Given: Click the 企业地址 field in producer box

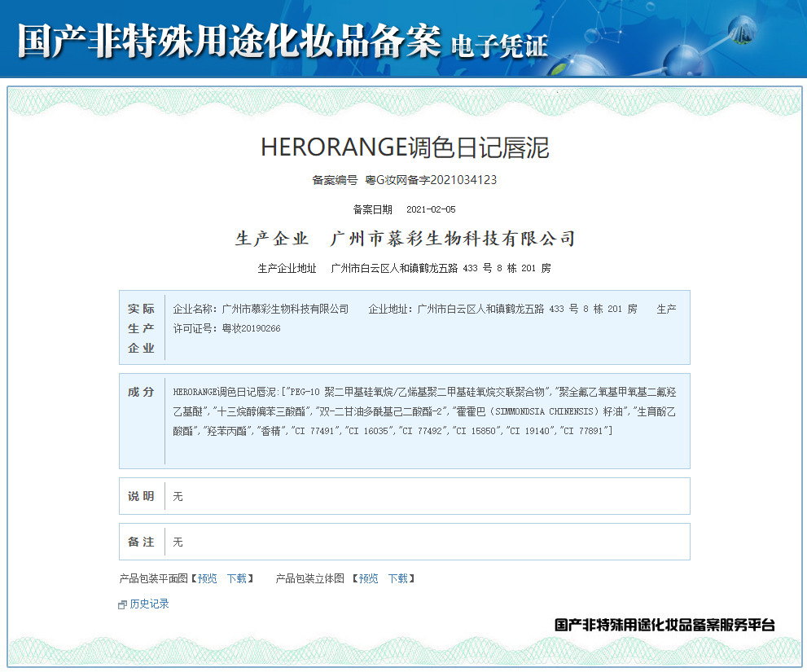Looking at the screenshot, I should [502, 309].
